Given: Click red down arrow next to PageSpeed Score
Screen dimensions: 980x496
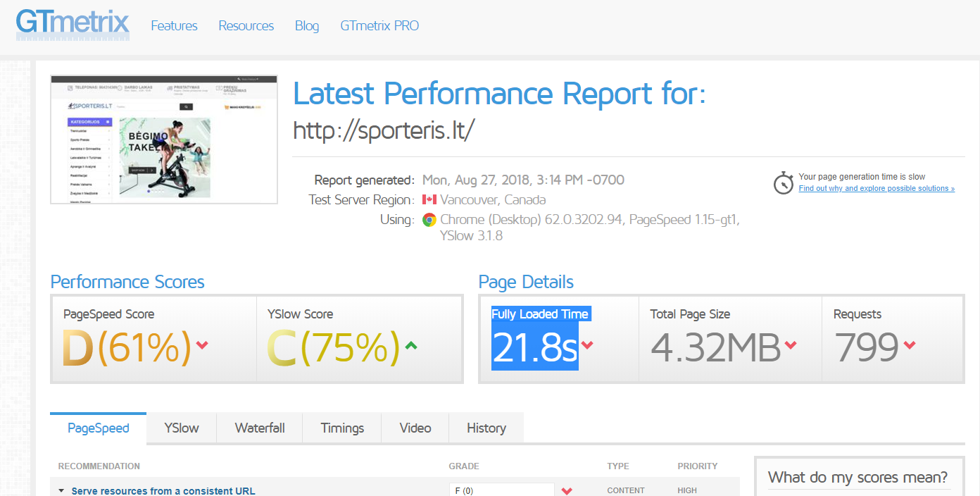Looking at the screenshot, I should [x=202, y=345].
